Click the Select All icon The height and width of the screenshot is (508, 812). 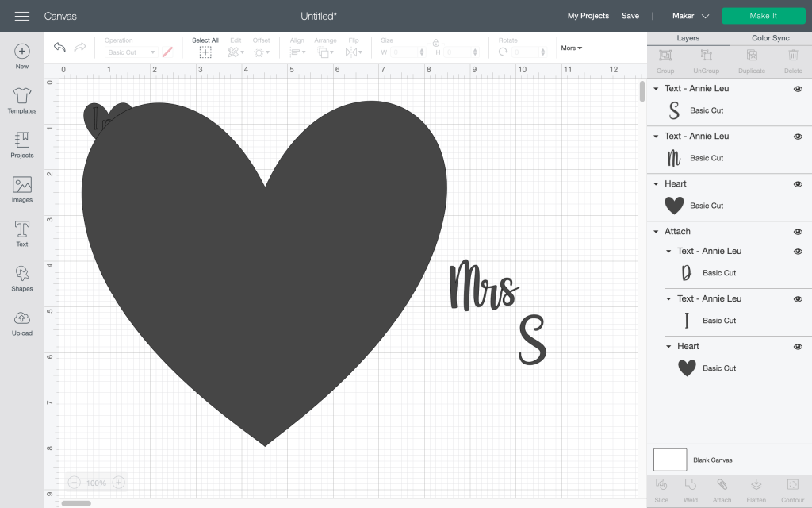click(x=205, y=52)
